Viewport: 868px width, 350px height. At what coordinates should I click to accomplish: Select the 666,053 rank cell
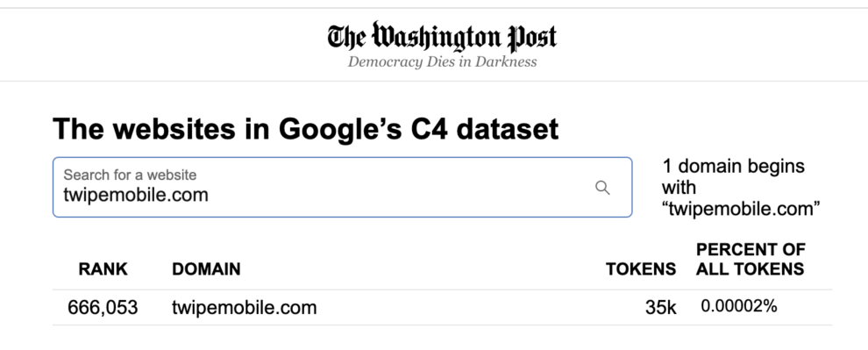pos(103,307)
